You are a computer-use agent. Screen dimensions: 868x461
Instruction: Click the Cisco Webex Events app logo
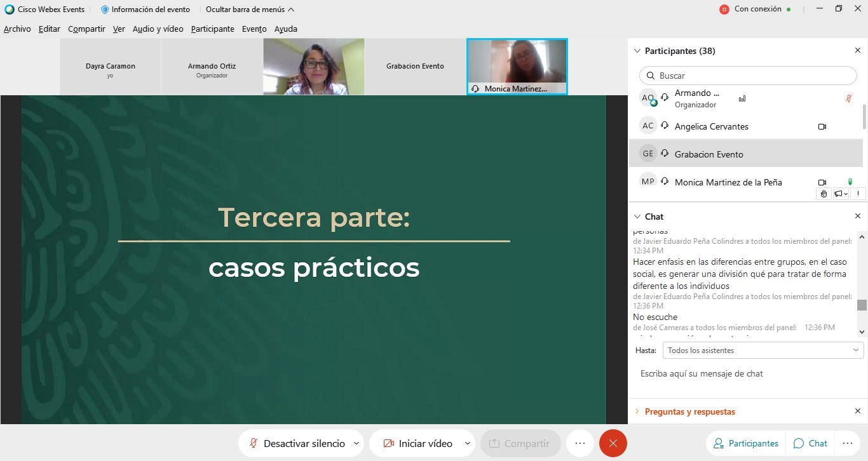click(10, 10)
